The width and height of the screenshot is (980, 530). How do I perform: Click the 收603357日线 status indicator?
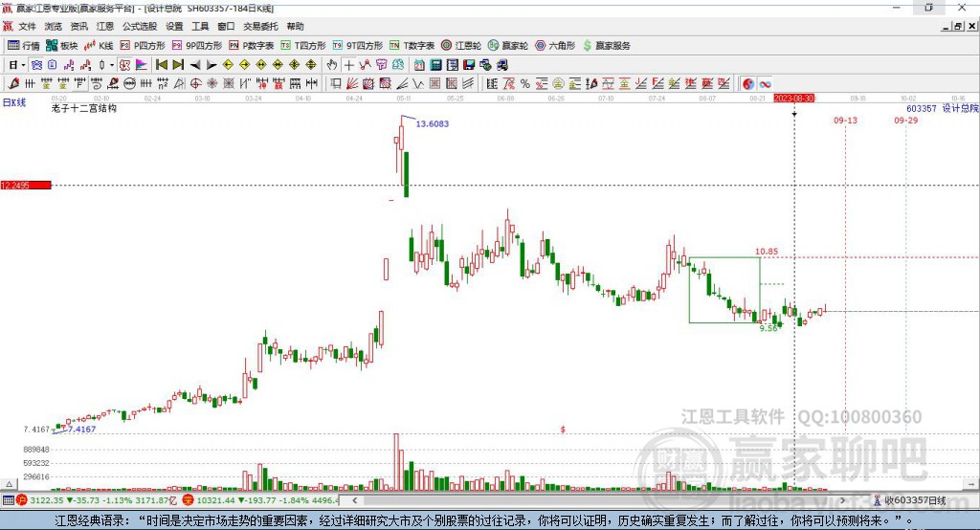tap(910, 500)
